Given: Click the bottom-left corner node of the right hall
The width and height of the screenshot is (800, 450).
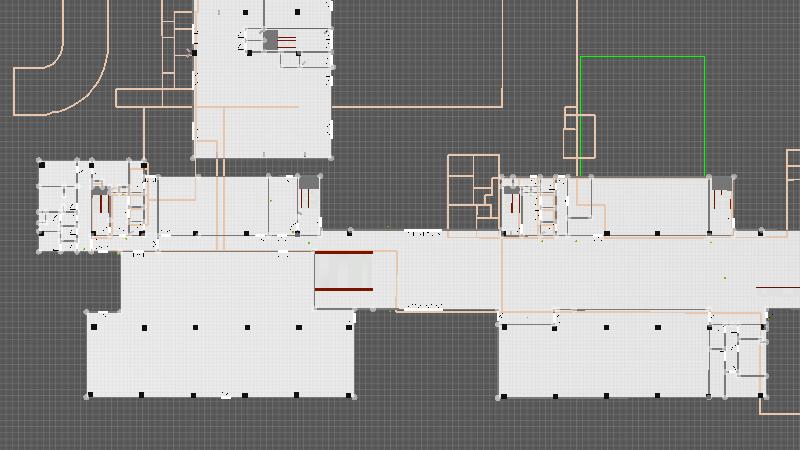Looking at the screenshot, I should click(x=499, y=397).
